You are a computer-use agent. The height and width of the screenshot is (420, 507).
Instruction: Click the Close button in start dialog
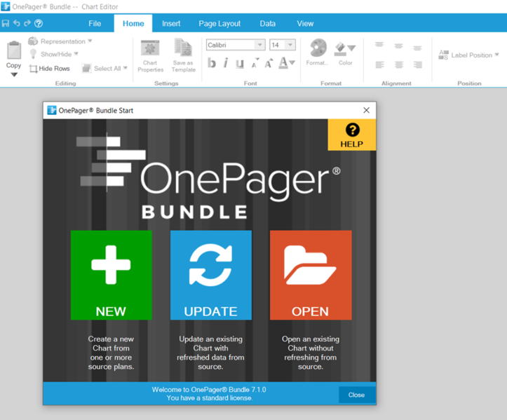[356, 395]
